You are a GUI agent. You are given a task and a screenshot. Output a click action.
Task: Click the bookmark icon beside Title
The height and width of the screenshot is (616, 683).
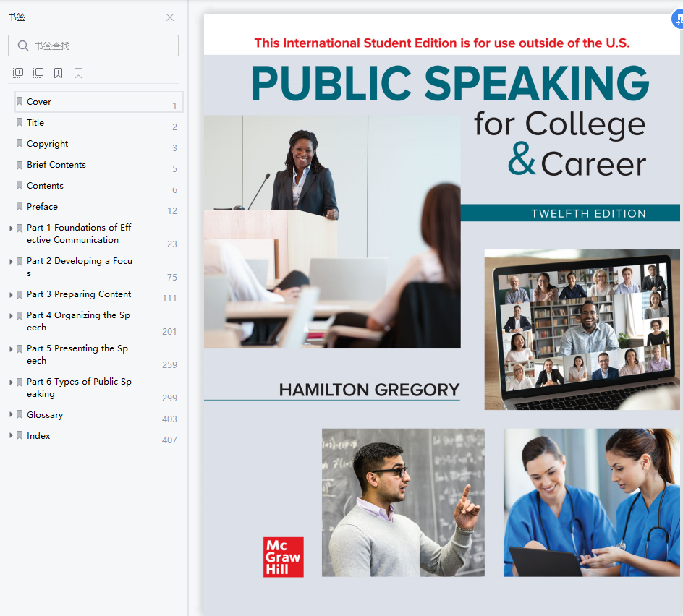(20, 122)
